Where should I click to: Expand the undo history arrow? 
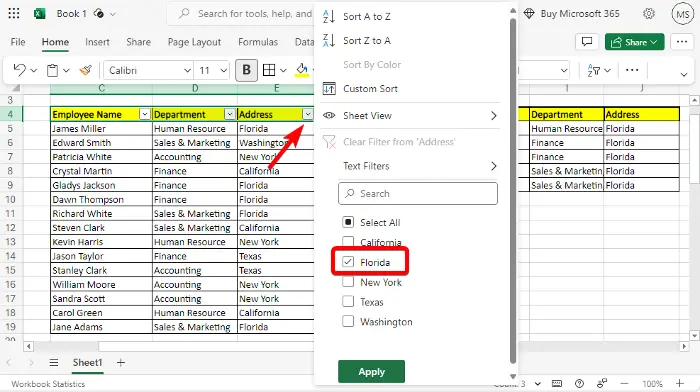pyautogui.click(x=33, y=71)
